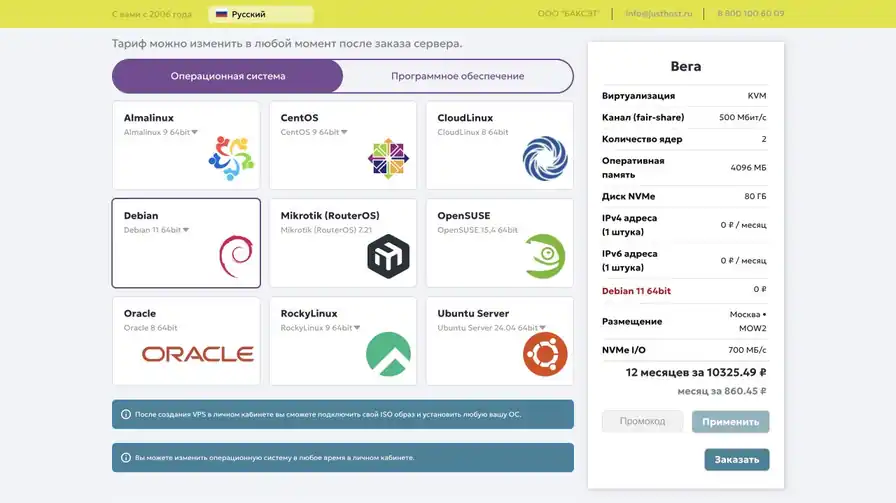This screenshot has height=503, width=896.
Task: Click the Ubuntu orange circle logo
Action: click(545, 354)
